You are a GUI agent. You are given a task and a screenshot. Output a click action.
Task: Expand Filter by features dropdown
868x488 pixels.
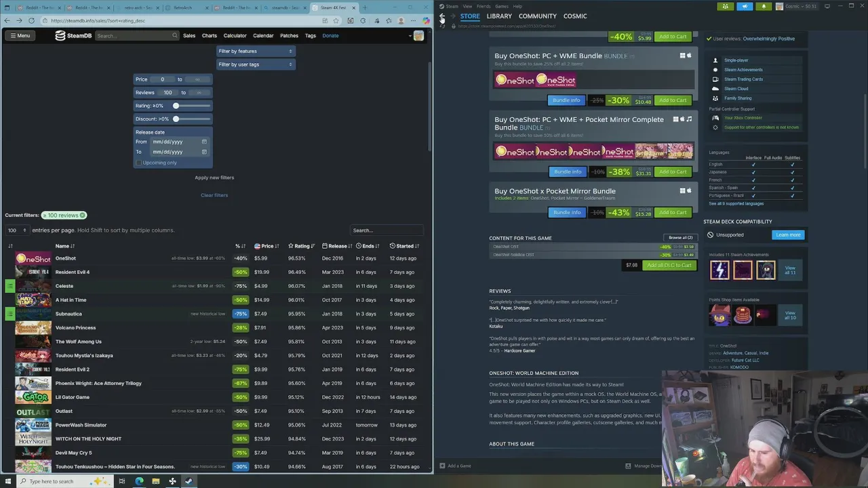(256, 51)
